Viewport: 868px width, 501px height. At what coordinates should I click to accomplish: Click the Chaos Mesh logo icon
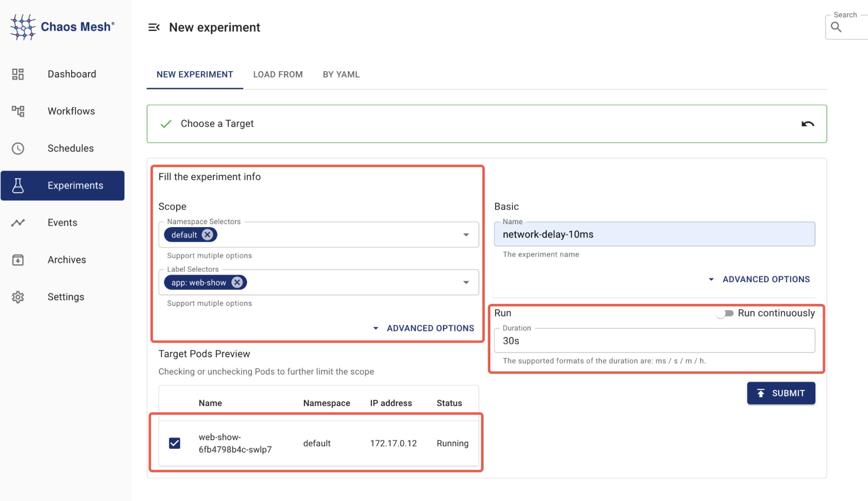tap(23, 27)
